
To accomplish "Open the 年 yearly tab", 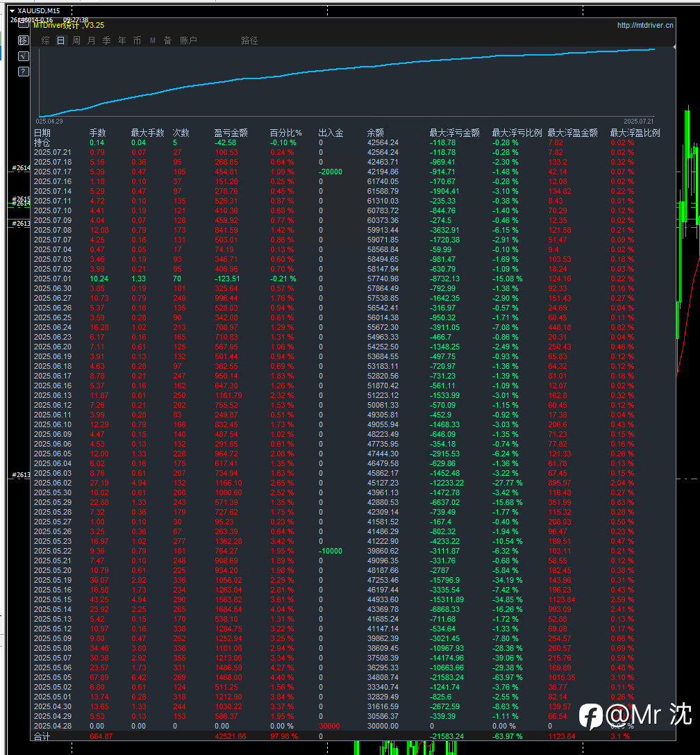I will 122,40.
